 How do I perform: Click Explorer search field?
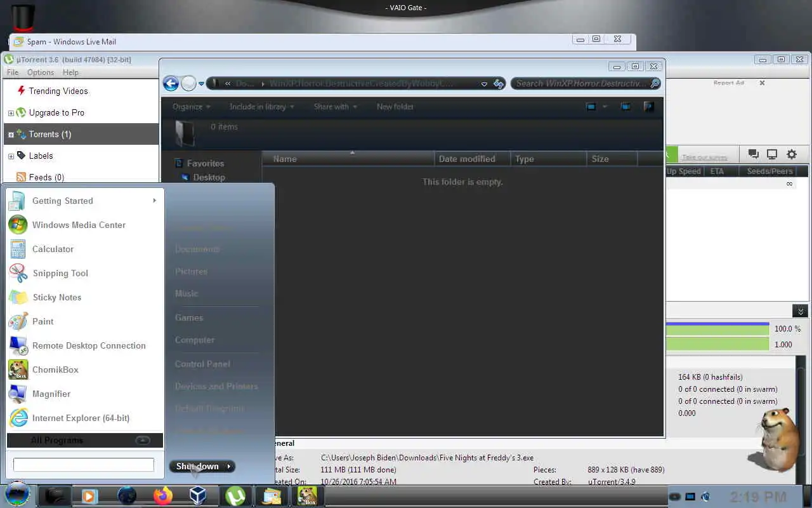580,83
